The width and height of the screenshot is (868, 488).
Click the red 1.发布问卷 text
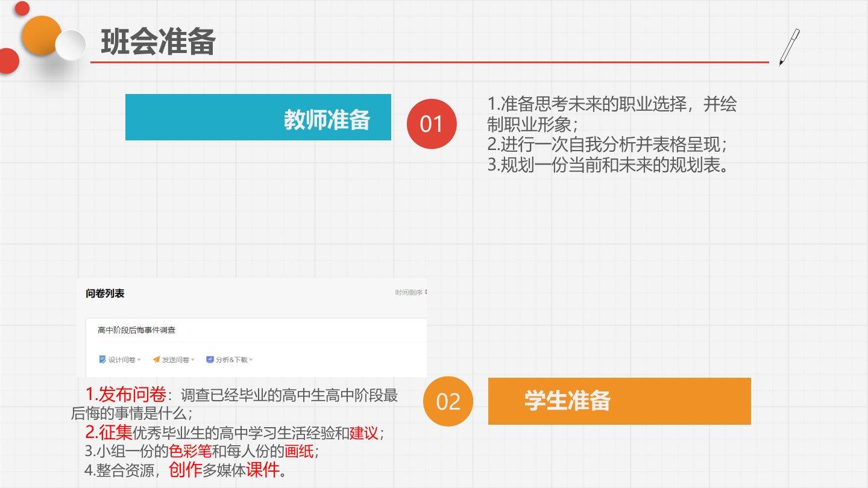tap(125, 395)
